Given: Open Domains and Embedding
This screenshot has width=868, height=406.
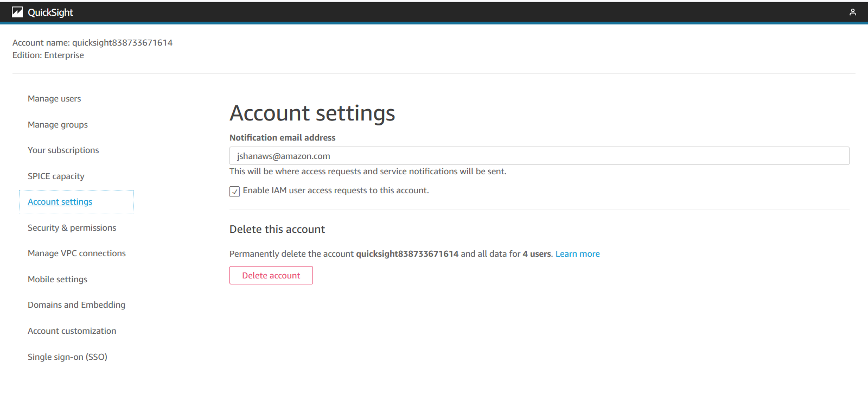Looking at the screenshot, I should click(x=76, y=305).
